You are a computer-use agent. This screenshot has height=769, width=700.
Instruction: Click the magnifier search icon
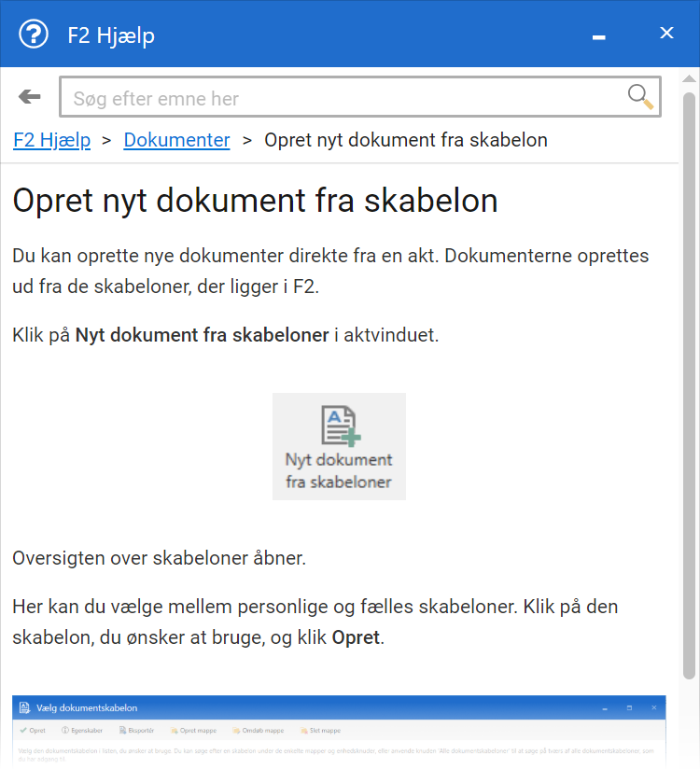[x=640, y=97]
